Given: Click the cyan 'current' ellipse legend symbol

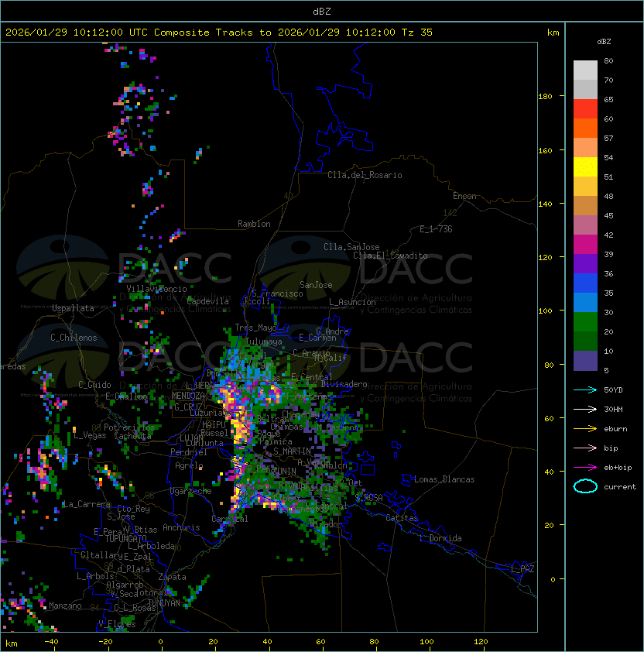Looking at the screenshot, I should tap(585, 486).
